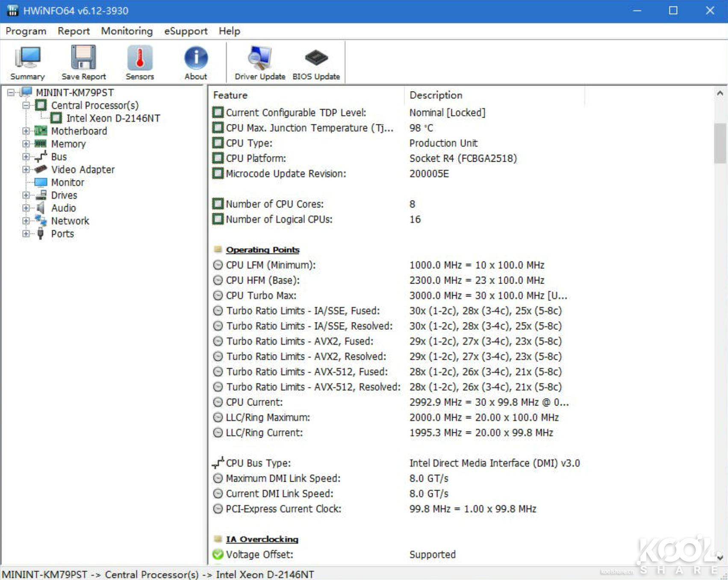Expand the Drives node
This screenshot has height=580, width=728.
(26, 195)
